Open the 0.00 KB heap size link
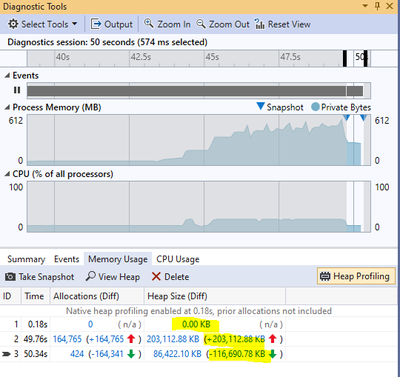The height and width of the screenshot is (377, 400). (196, 324)
